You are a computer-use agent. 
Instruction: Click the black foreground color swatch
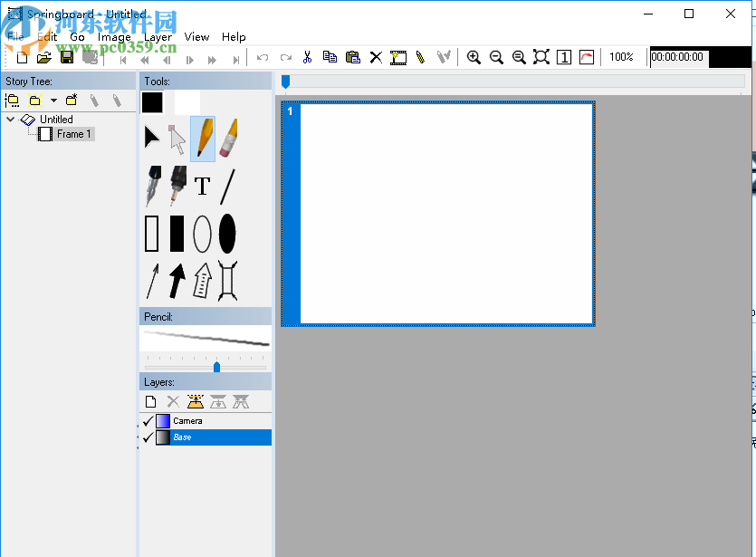click(152, 102)
